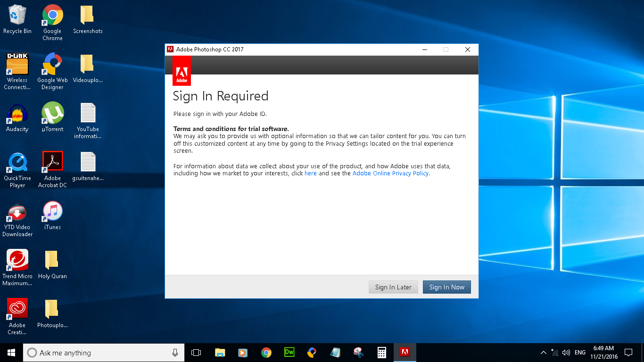This screenshot has width=644, height=362.
Task: Select the D-Link Wireless Connection shortcut
Action: point(17,72)
